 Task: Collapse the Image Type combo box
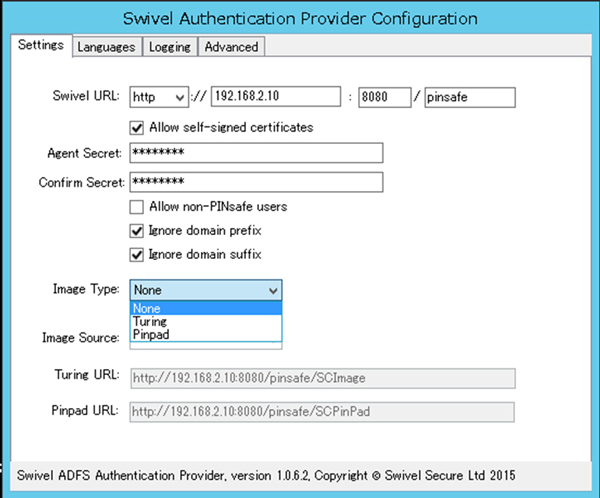coord(206,290)
